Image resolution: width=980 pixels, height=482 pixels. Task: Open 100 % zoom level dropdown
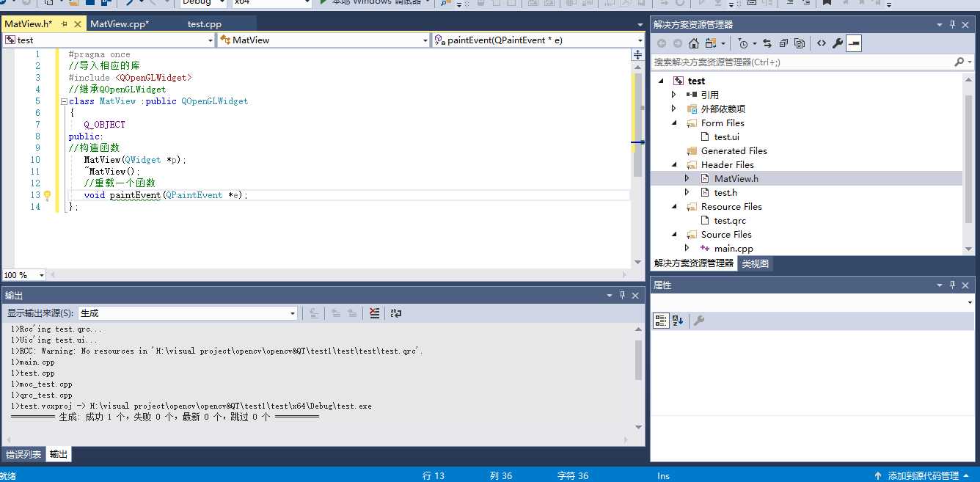pyautogui.click(x=41, y=275)
